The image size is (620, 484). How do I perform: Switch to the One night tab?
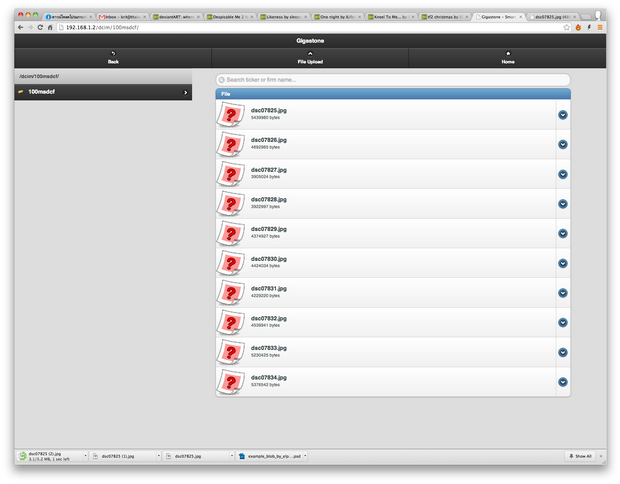pos(337,17)
